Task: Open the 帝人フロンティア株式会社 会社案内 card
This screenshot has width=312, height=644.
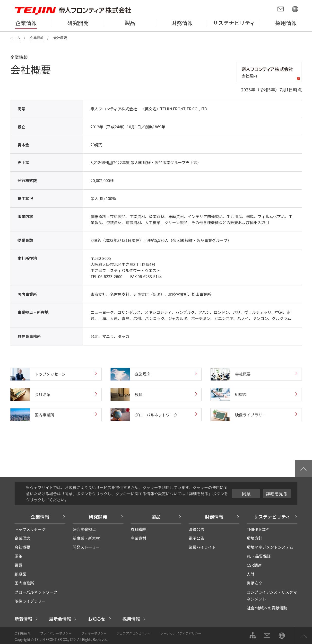Action: (x=269, y=72)
